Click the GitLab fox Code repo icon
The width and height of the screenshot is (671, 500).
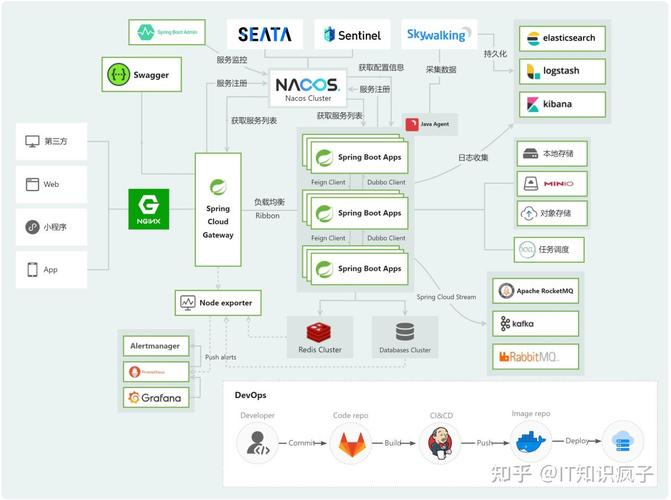352,444
